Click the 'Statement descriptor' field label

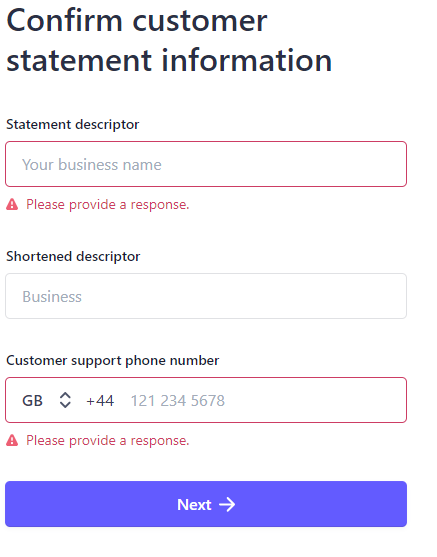tap(72, 125)
